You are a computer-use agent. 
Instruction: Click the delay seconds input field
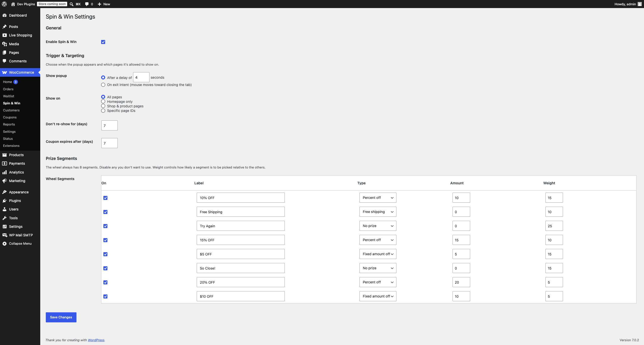(141, 77)
